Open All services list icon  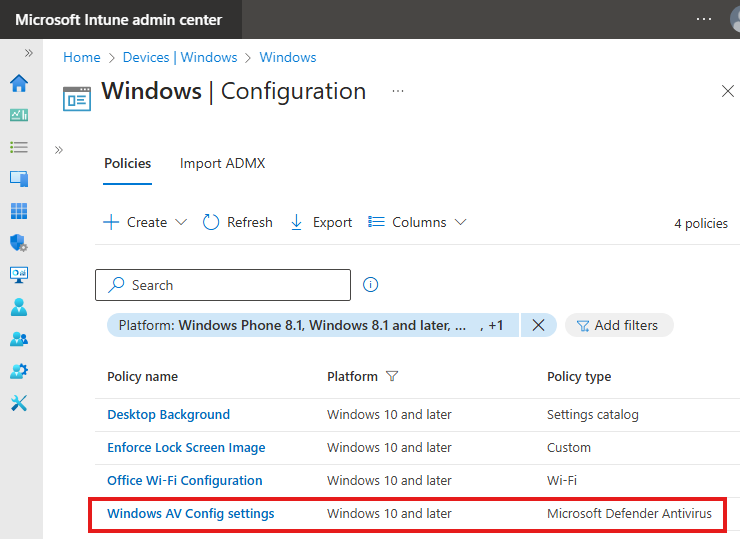[19, 147]
